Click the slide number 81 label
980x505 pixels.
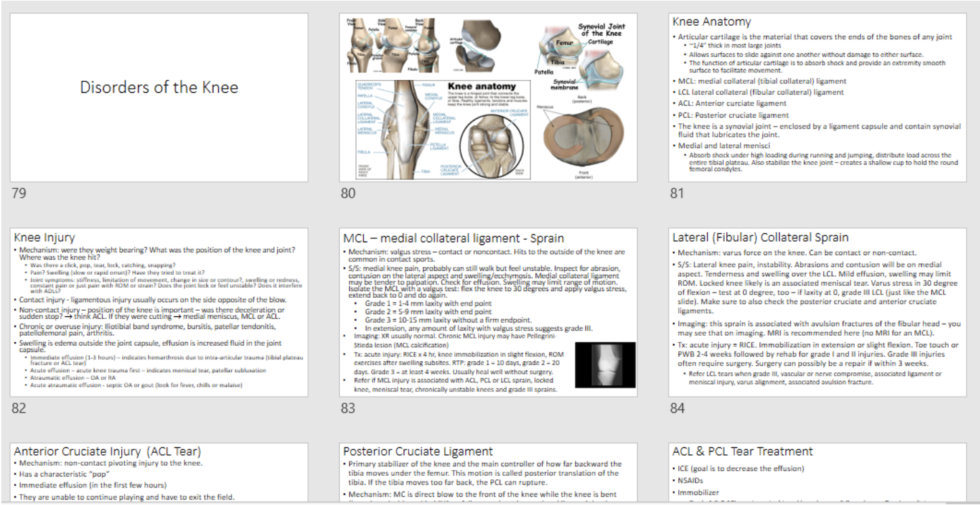point(677,194)
